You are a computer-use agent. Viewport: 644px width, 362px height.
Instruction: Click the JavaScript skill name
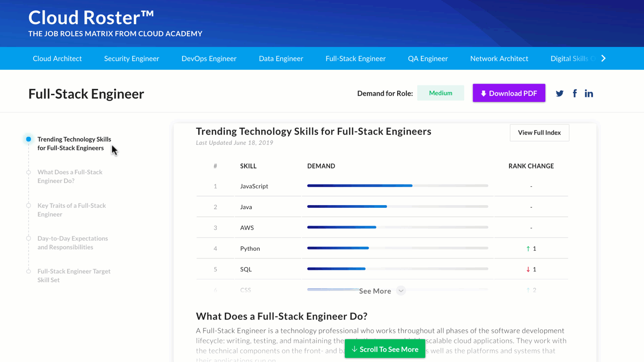[x=254, y=186]
